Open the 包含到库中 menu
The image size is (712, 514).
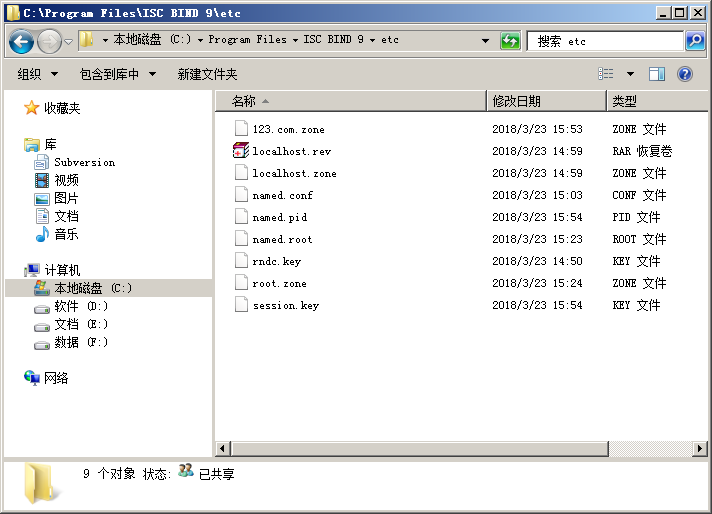coord(118,74)
